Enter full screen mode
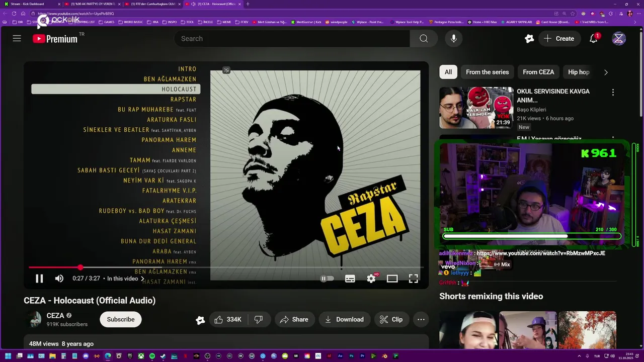 (414, 279)
